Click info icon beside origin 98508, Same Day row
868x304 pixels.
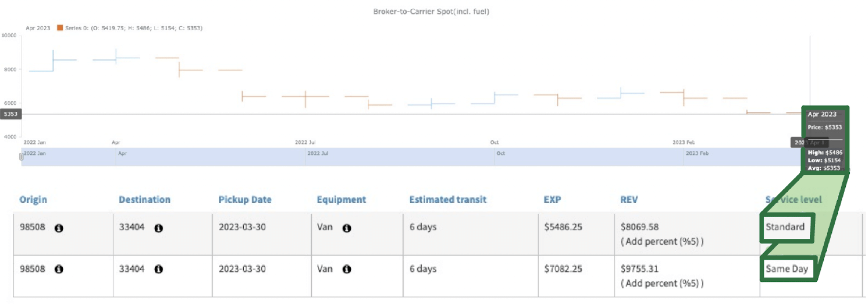coord(59,269)
